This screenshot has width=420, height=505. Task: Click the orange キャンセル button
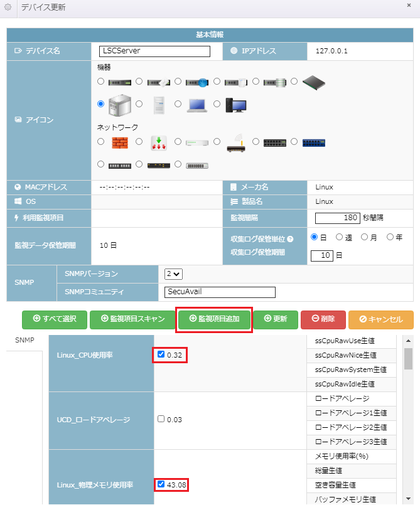[381, 319]
